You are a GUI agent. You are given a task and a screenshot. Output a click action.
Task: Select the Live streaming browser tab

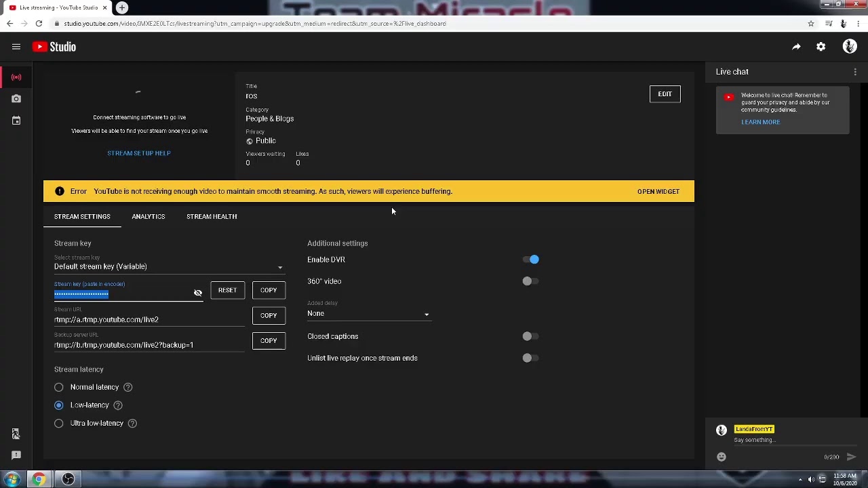pyautogui.click(x=58, y=7)
